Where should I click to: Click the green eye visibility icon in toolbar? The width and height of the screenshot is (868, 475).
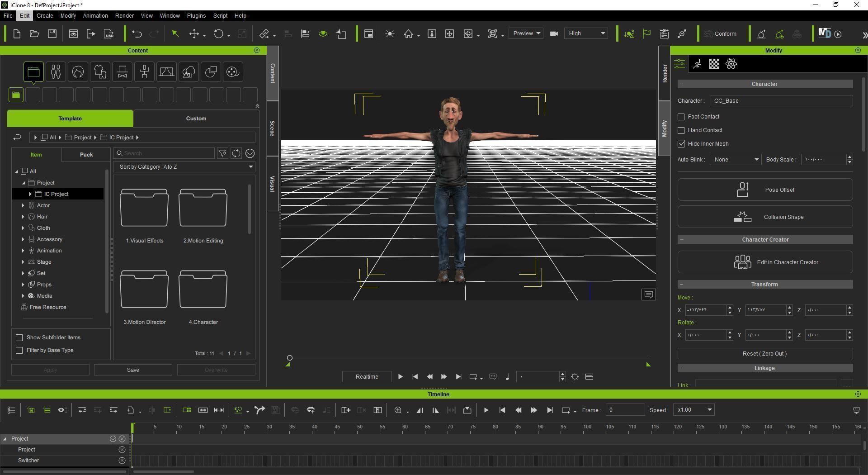[323, 34]
